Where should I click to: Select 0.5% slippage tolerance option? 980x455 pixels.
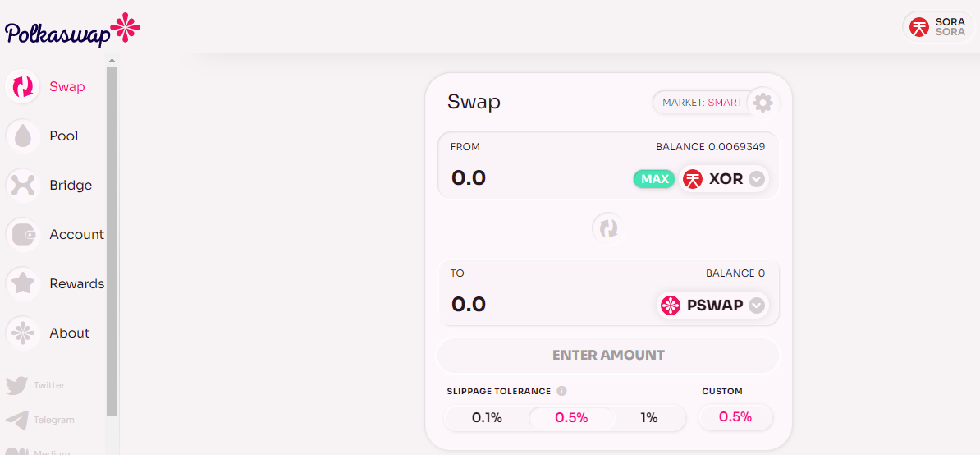tap(572, 418)
